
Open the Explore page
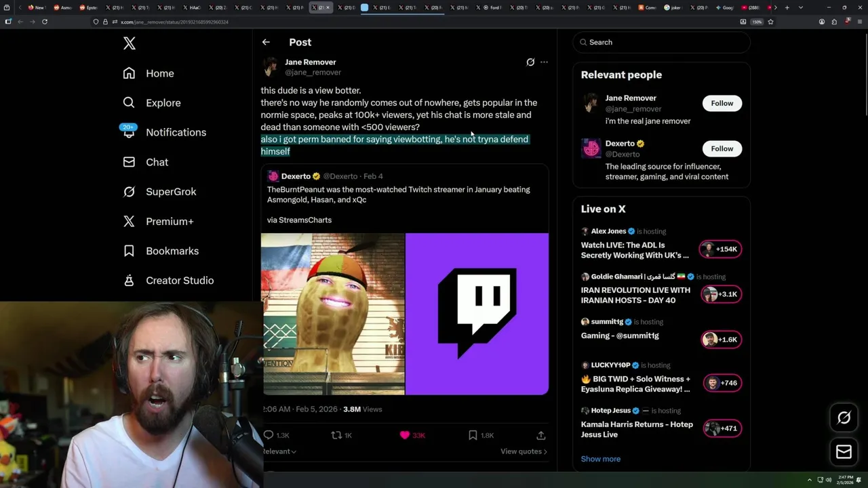[152, 103]
